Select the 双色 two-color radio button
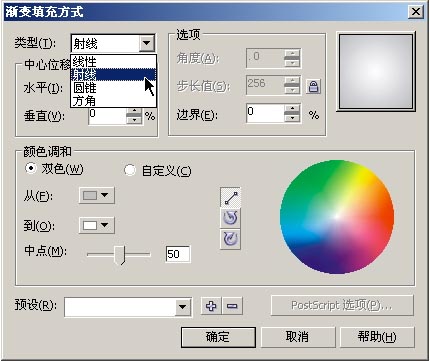Image resolution: width=430 pixels, height=361 pixels. coord(31,168)
